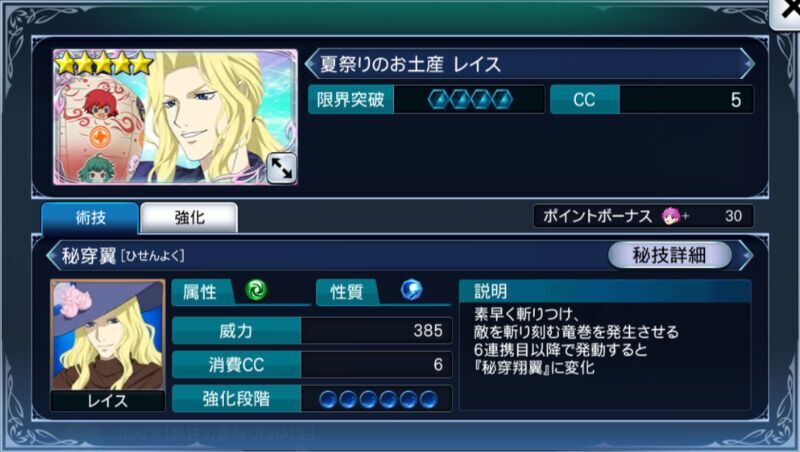Click the 5-star card illustration thumbnail

[x=176, y=117]
